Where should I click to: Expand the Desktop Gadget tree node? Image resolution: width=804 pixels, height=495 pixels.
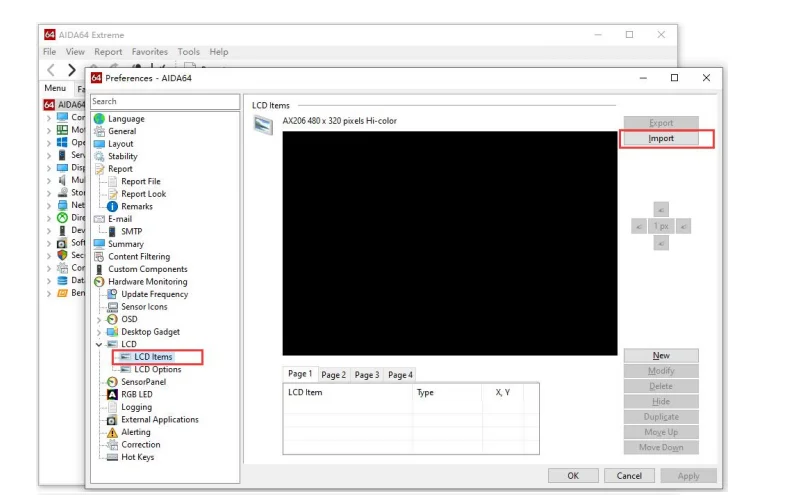point(99,332)
